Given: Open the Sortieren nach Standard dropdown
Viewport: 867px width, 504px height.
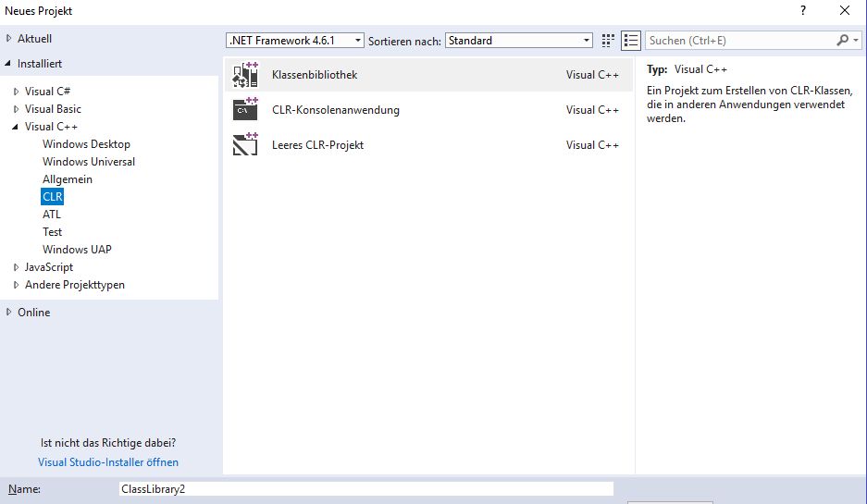Looking at the screenshot, I should tap(519, 41).
